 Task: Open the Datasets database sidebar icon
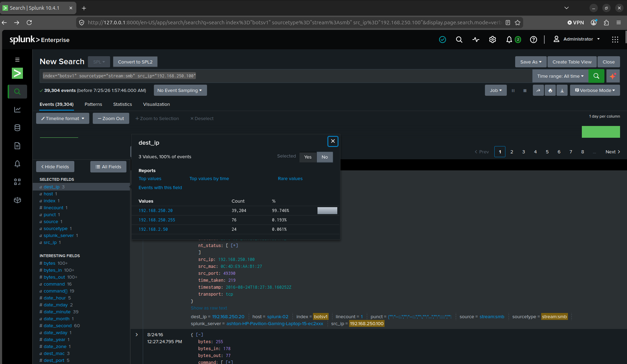pos(17,128)
